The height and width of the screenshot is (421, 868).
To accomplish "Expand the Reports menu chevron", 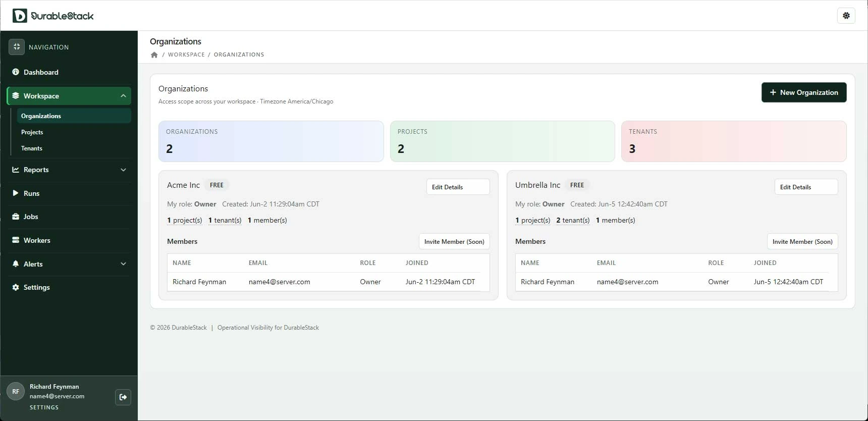I will coord(123,170).
